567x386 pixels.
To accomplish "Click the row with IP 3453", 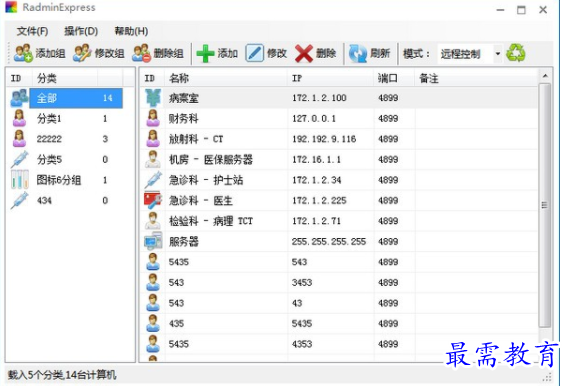I will tap(340, 282).
